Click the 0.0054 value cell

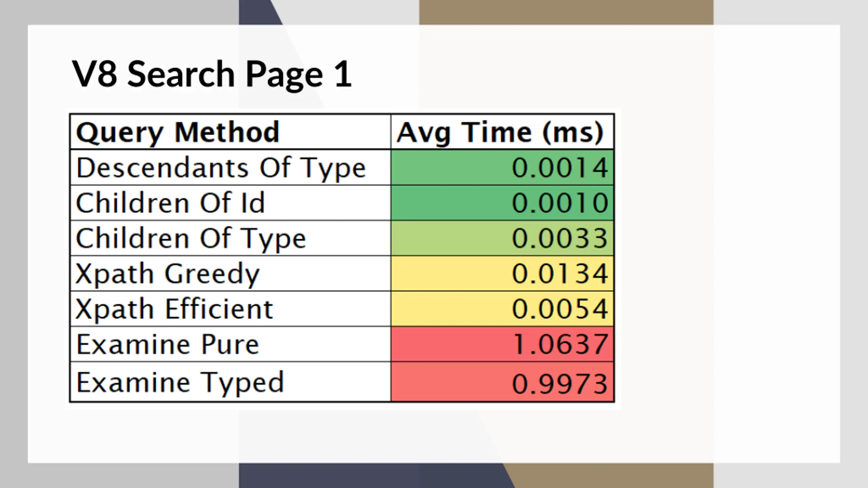pyautogui.click(x=502, y=309)
